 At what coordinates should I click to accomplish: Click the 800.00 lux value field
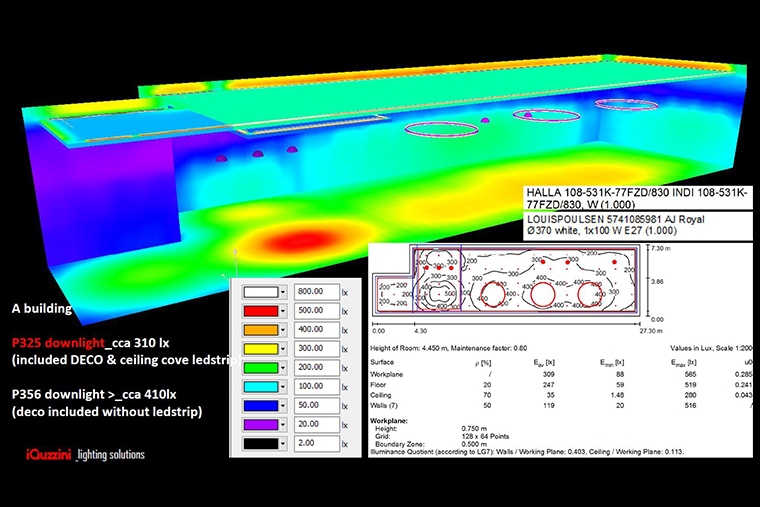[x=317, y=292]
